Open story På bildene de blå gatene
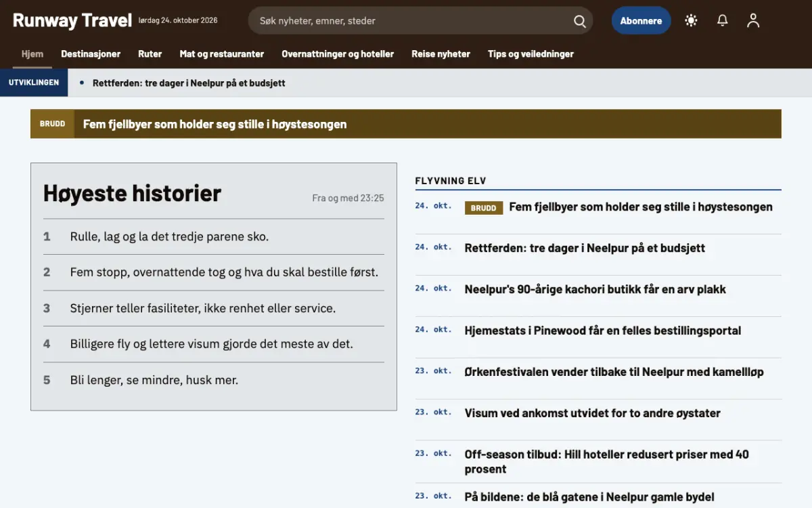 coord(589,496)
